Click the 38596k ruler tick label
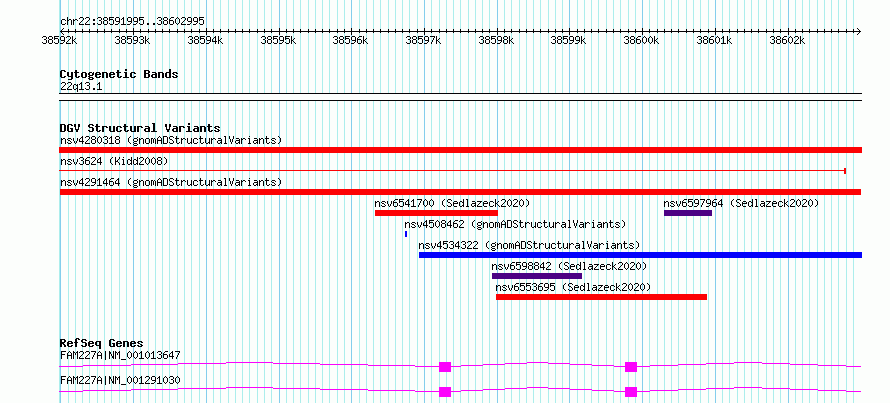Viewport: 890px width, 403px height. 351,41
